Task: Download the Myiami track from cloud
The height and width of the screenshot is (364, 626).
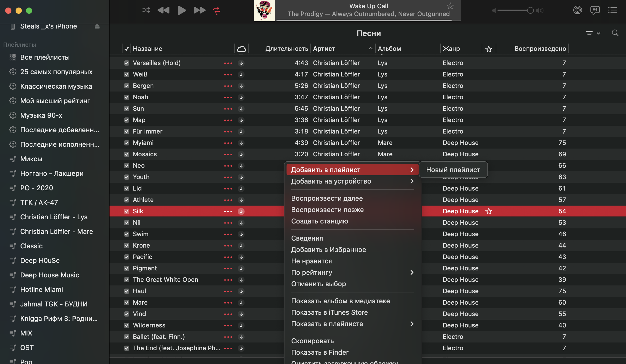Action: tap(241, 143)
